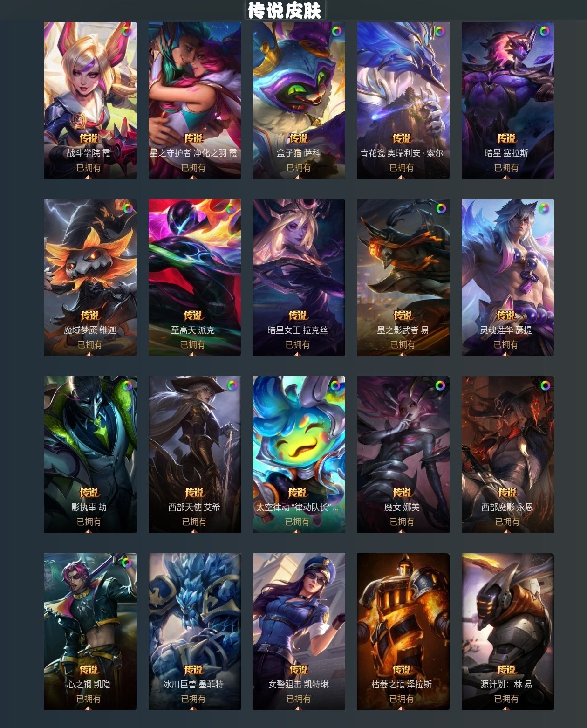This screenshot has height=728, width=587.
Task: Open the 女警狙击 凯特琳 skin card
Action: point(299,632)
